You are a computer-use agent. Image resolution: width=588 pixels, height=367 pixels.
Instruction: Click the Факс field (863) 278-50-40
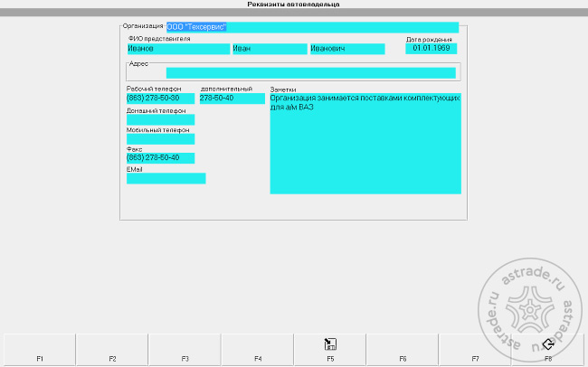click(x=160, y=158)
